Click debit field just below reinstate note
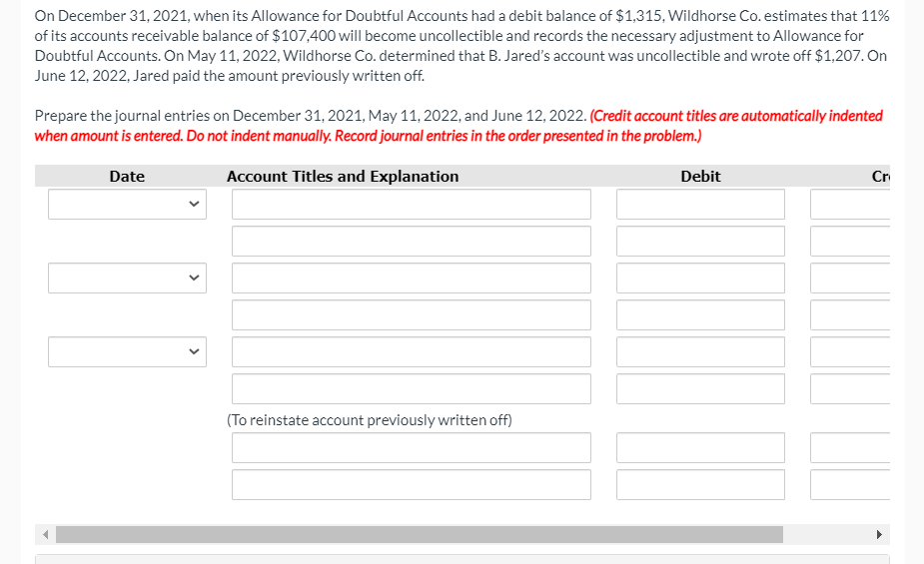 [700, 447]
